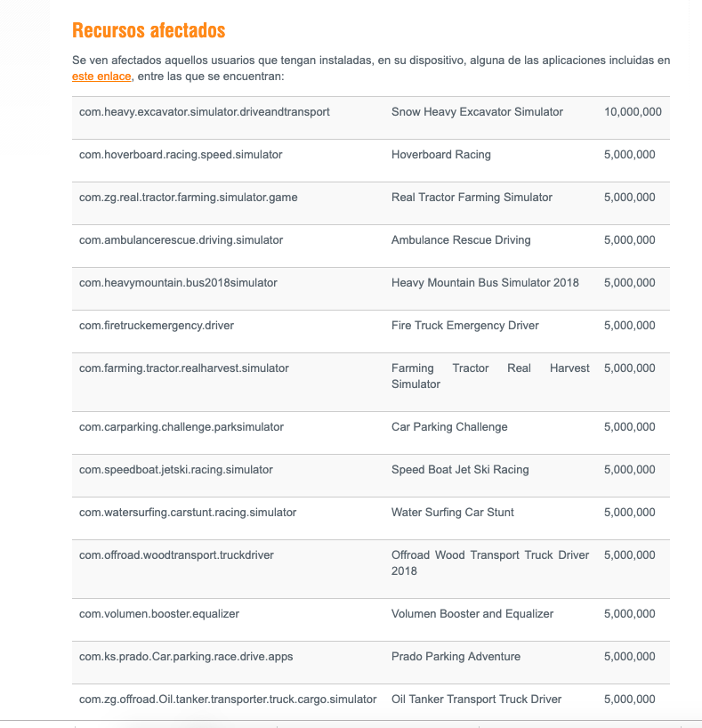The image size is (702, 728).
Task: Select the com.heavymountain.bus2018simulator package name
Action: (178, 283)
